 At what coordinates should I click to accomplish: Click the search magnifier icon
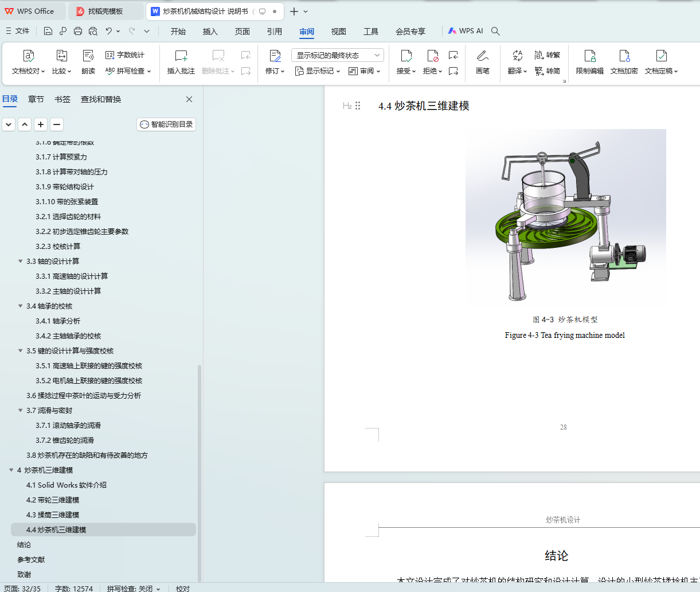[x=496, y=31]
